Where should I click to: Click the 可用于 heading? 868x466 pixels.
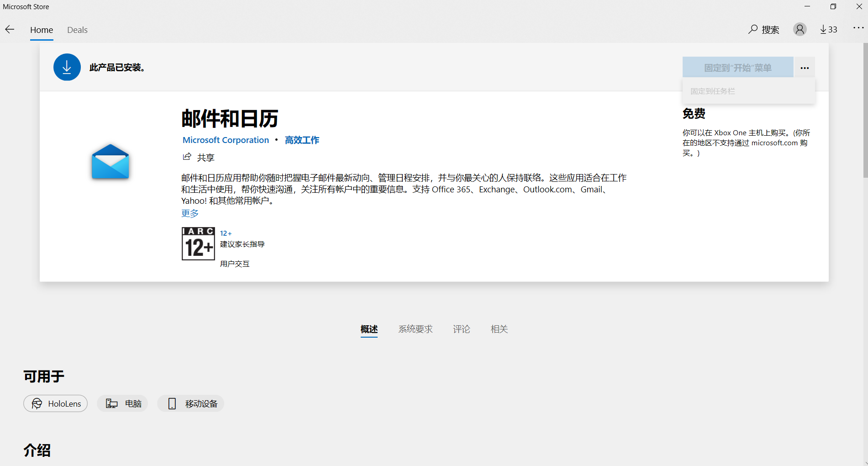point(44,376)
